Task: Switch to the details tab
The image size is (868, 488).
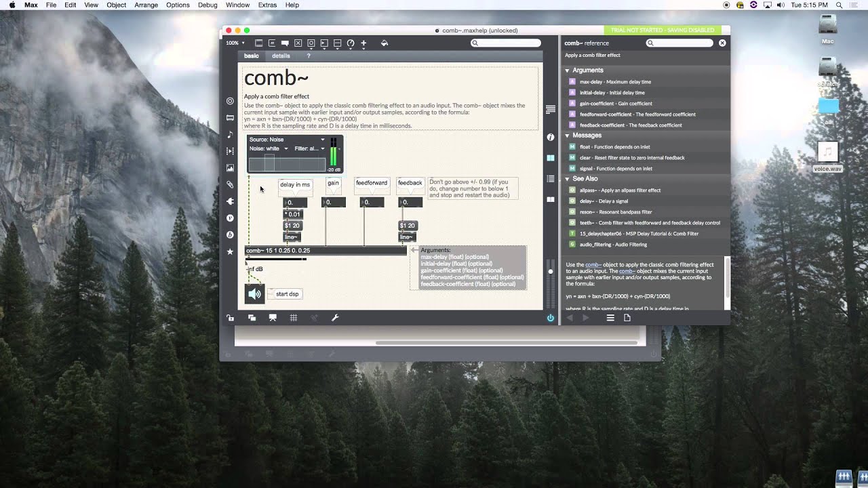Action: click(281, 56)
